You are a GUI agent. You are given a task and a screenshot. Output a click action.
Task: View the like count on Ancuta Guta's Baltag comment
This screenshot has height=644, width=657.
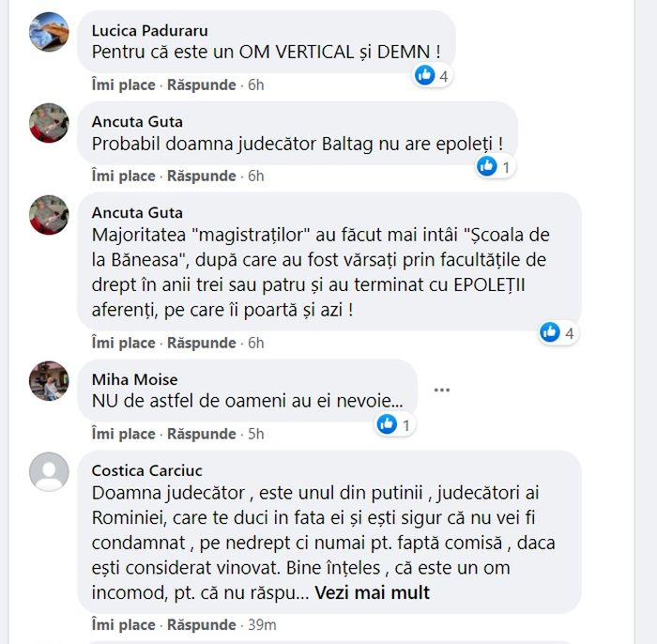[495, 167]
